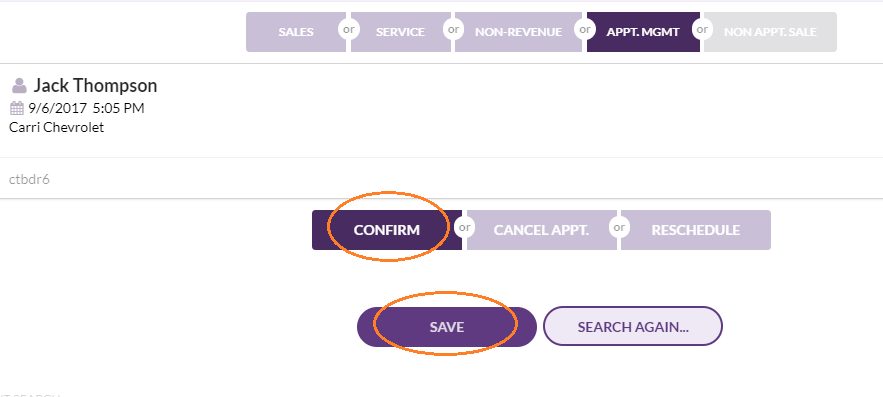883x397 pixels.
Task: Click the person icon beside Jack Thompson
Action: coord(19,86)
